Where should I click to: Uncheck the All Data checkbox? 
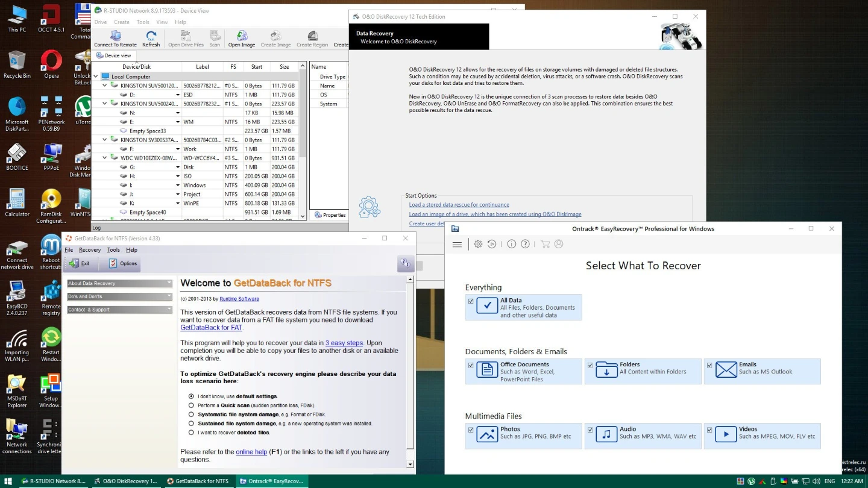point(471,301)
